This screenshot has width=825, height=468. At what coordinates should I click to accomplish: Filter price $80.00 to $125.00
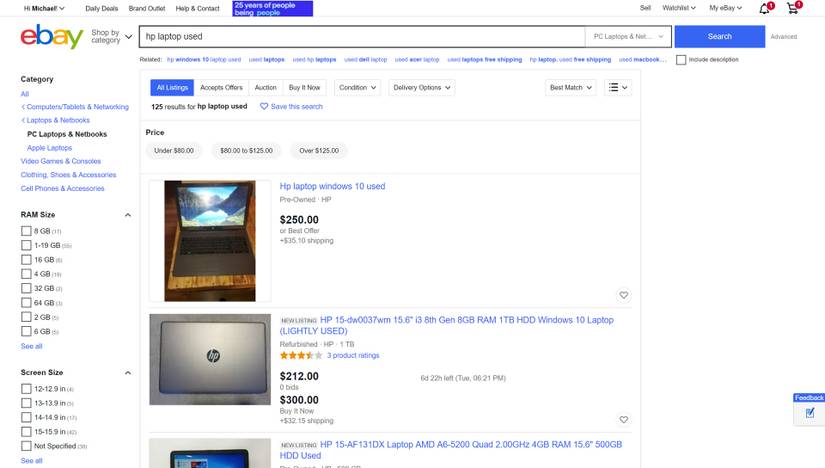[246, 151]
